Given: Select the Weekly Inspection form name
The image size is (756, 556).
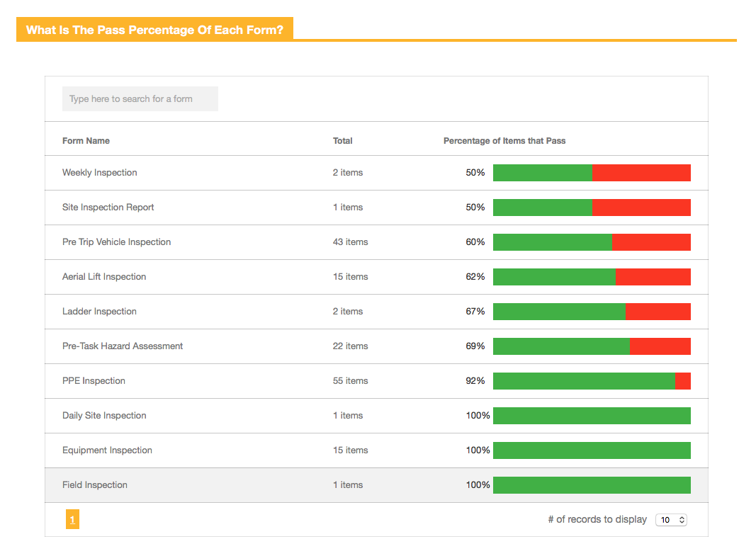Looking at the screenshot, I should [99, 173].
